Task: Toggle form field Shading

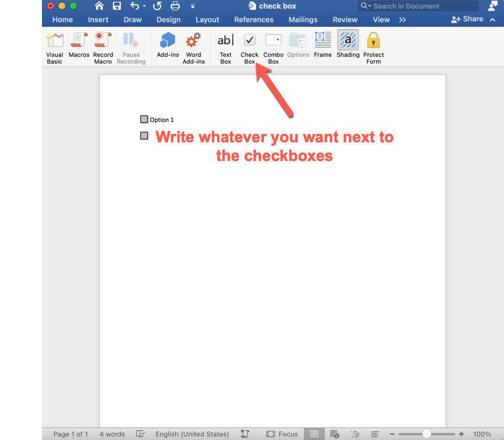Action: point(348,44)
